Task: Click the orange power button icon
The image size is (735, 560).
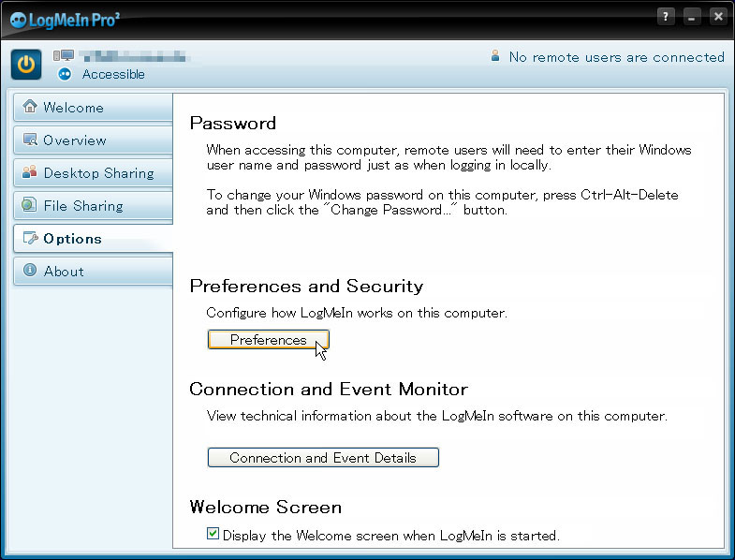Action: point(26,65)
